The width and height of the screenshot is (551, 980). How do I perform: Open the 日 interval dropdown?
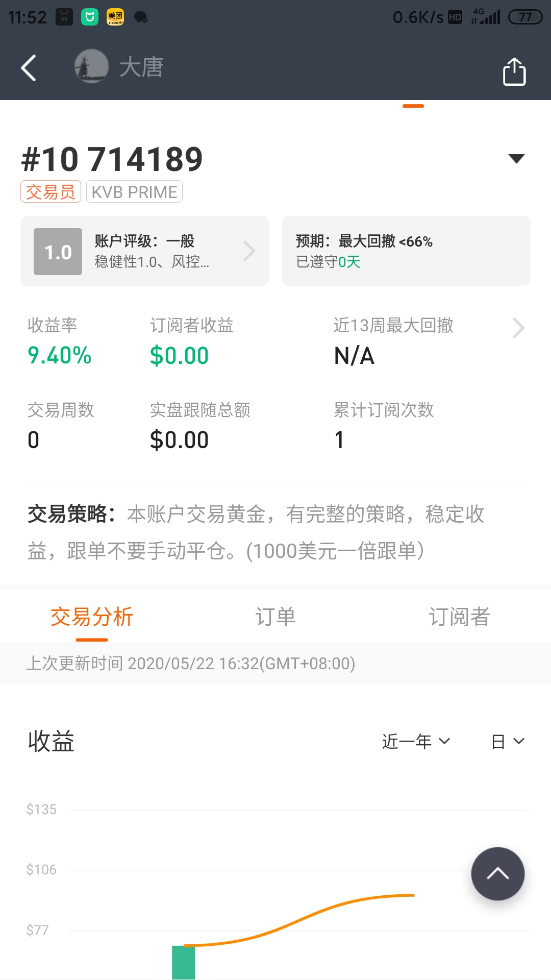[x=508, y=741]
